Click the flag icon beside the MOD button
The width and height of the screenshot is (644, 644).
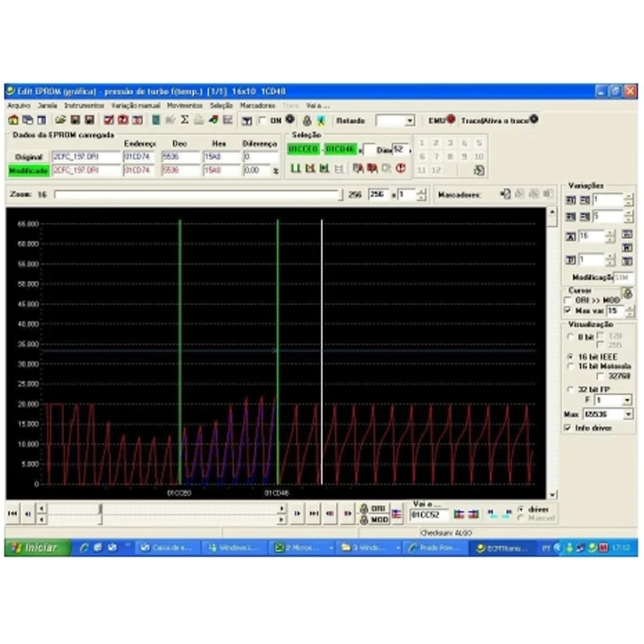click(397, 514)
